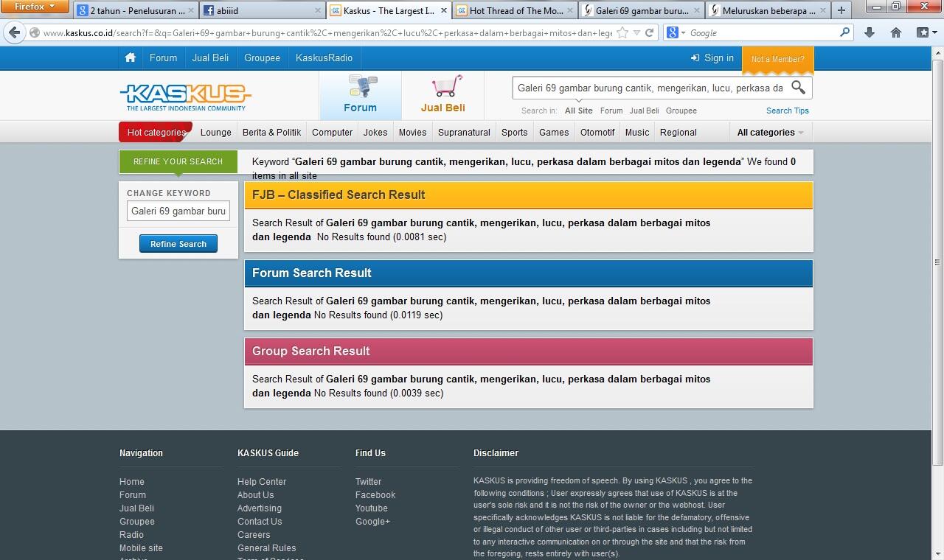Viewport: 944px width, 560px height.
Task: Open the Forum section microphone icon
Action: [x=361, y=85]
